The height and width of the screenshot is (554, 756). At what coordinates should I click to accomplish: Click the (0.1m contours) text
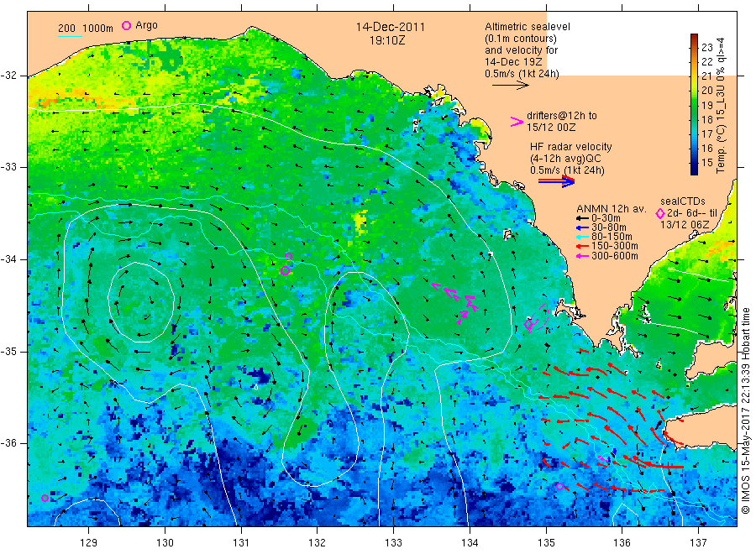(521, 39)
